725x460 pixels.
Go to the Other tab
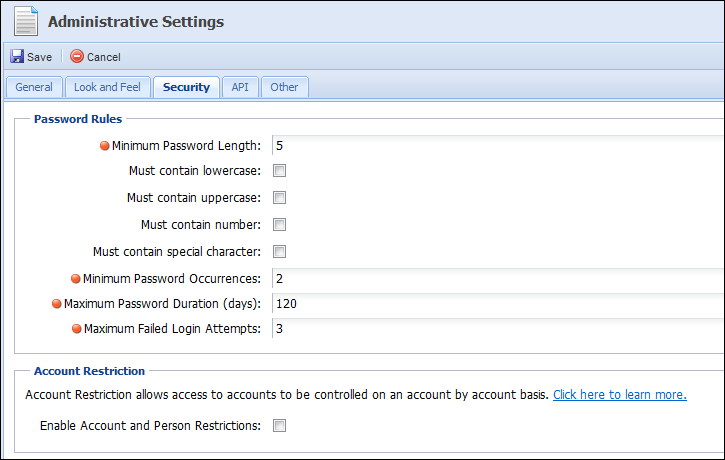click(x=284, y=87)
